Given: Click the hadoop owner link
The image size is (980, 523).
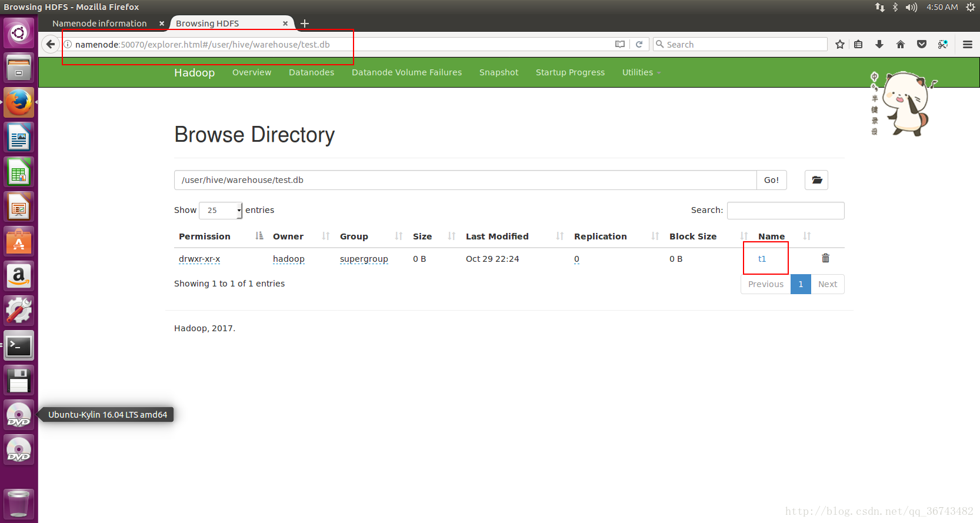Looking at the screenshot, I should coord(289,259).
